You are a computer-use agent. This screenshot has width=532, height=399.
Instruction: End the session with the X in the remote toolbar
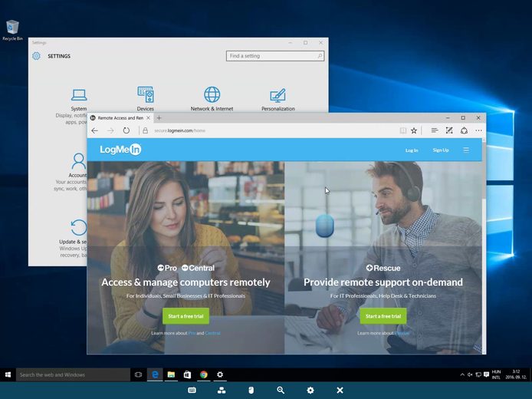click(x=340, y=390)
